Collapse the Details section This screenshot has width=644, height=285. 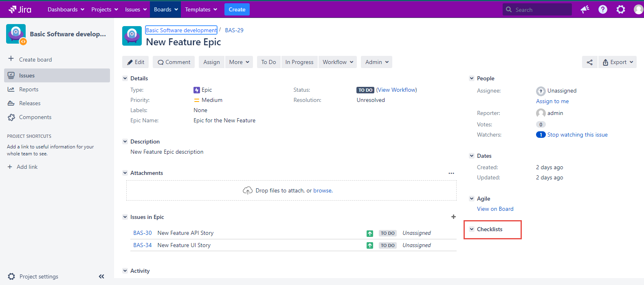[x=125, y=78]
